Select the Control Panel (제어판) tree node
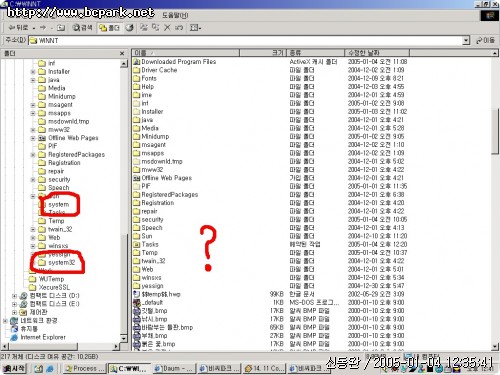Image resolution: width=500 pixels, height=375 pixels. 38,312
